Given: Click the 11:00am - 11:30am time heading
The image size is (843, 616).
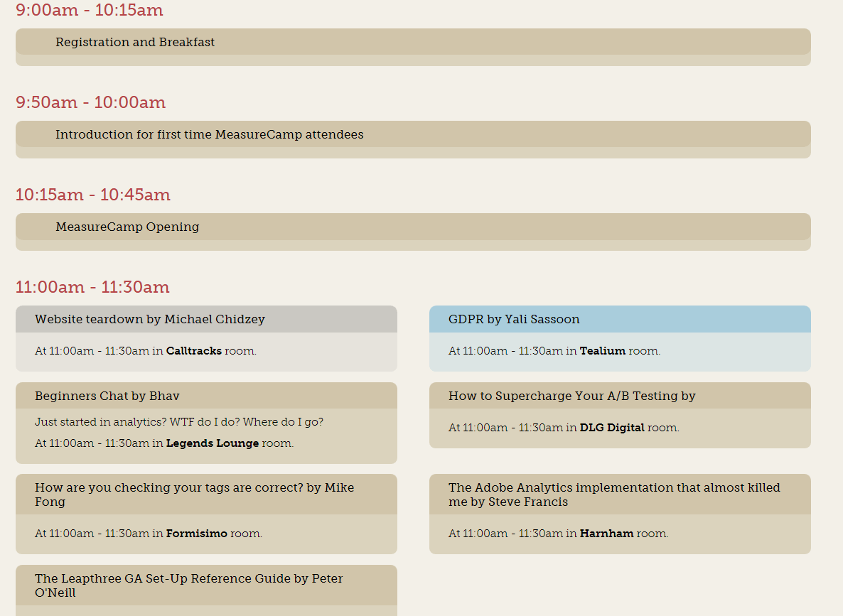Looking at the screenshot, I should click(92, 287).
